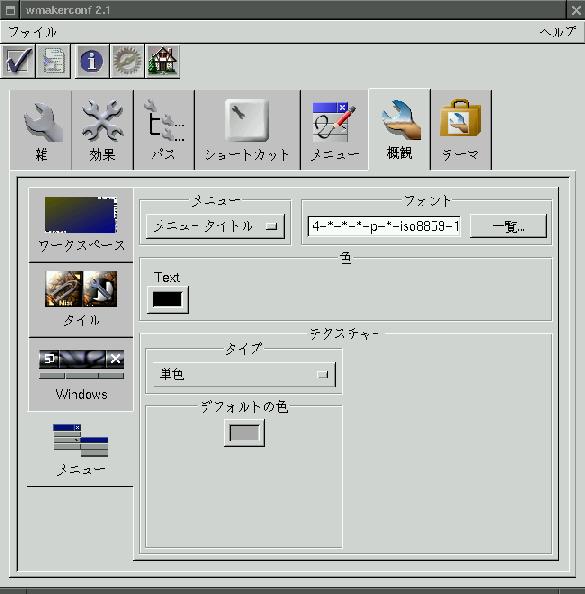This screenshot has width=585, height=594.
Task: Select the タイル sidebar item
Action: coord(81,300)
